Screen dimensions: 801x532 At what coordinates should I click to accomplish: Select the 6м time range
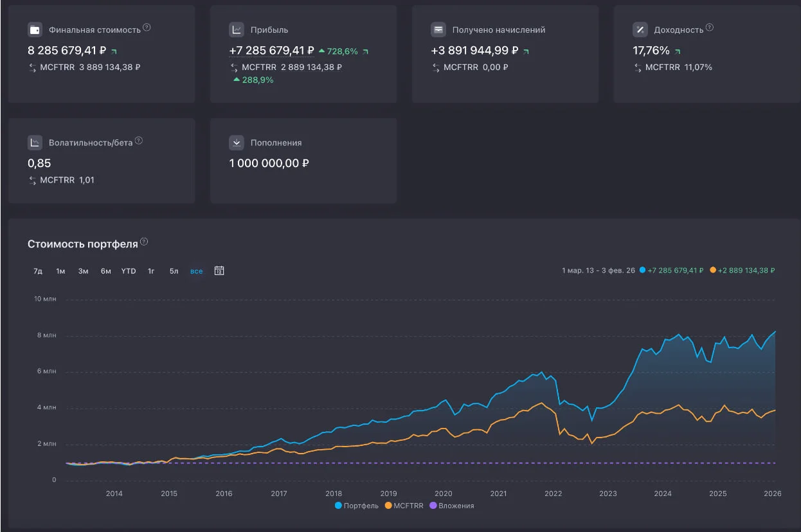105,271
